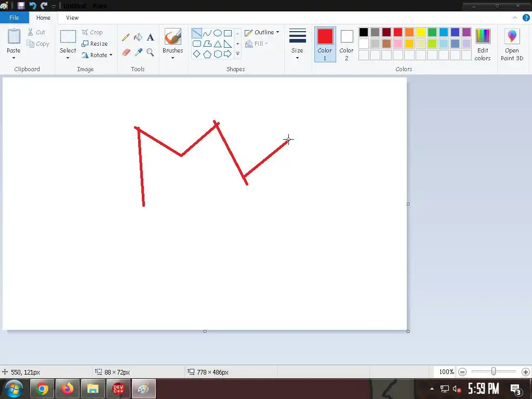This screenshot has height=399, width=532.
Task: Select the Magnifier tool
Action: [x=150, y=52]
